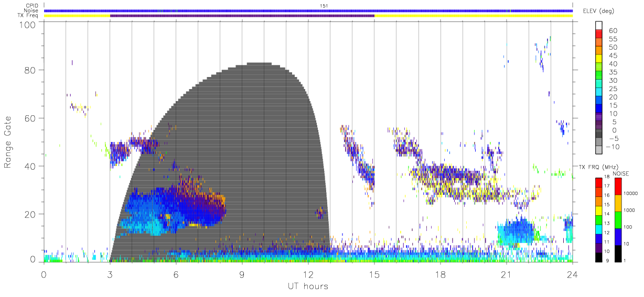Click the 'CPID' label at top left
This screenshot has height=297, width=644.
coord(31,6)
